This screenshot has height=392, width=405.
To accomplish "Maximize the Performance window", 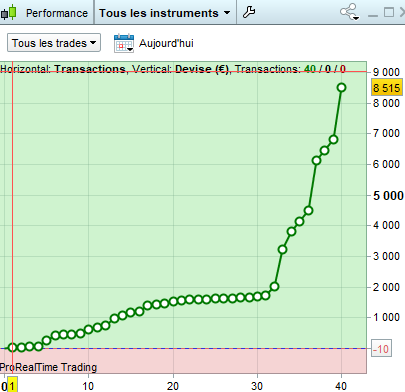I will pyautogui.click(x=389, y=12).
